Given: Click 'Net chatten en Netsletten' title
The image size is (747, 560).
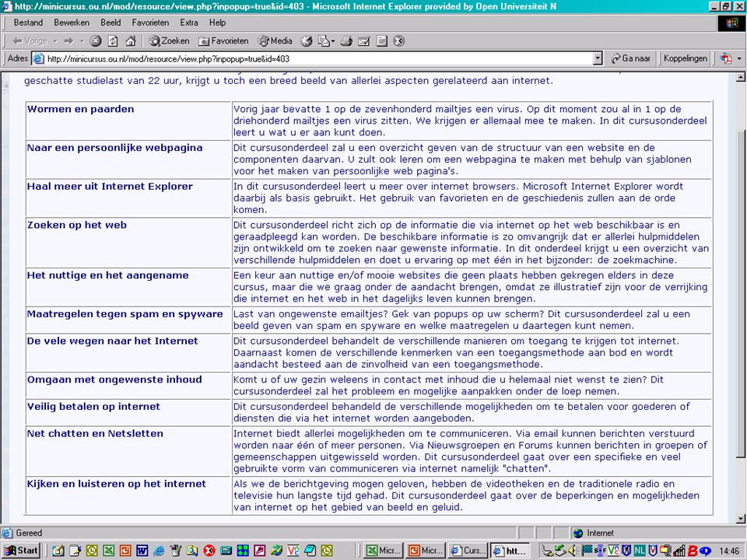Looking at the screenshot, I should tap(95, 433).
